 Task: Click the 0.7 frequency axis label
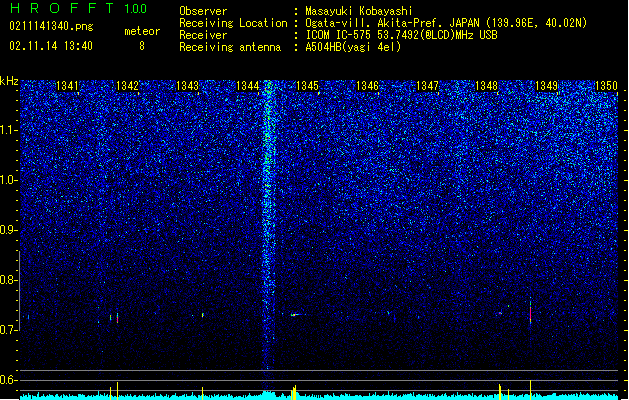pos(8,330)
